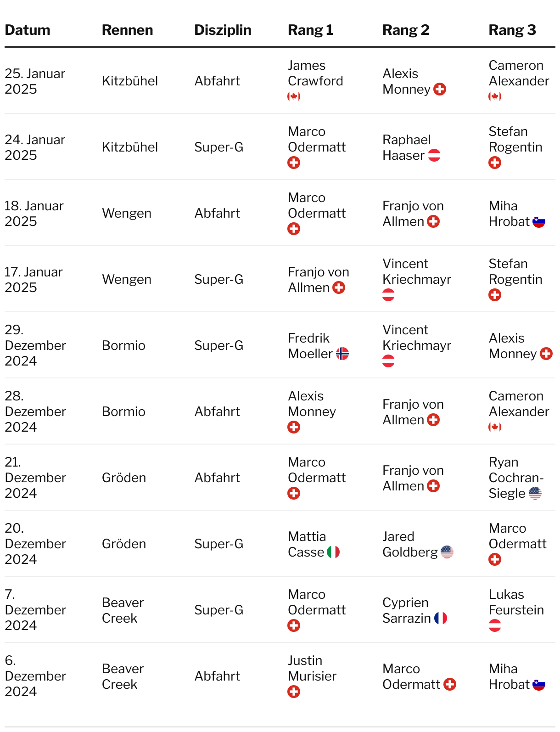Image resolution: width=560 pixels, height=732 pixels.
Task: Click the Swiss flag beside Alexis Monney in Kitzbühel row
Action: click(440, 89)
